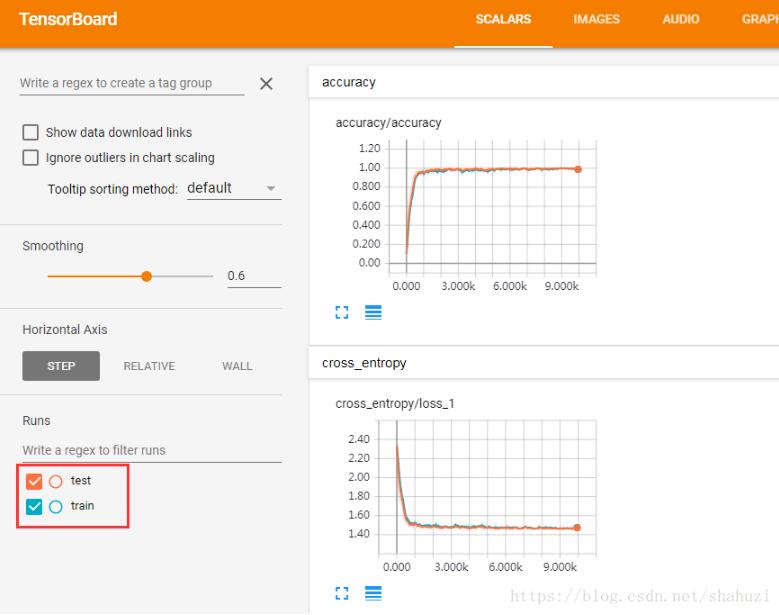Clear the tag group regex with X icon
The height and width of the screenshot is (615, 779).
point(266,84)
